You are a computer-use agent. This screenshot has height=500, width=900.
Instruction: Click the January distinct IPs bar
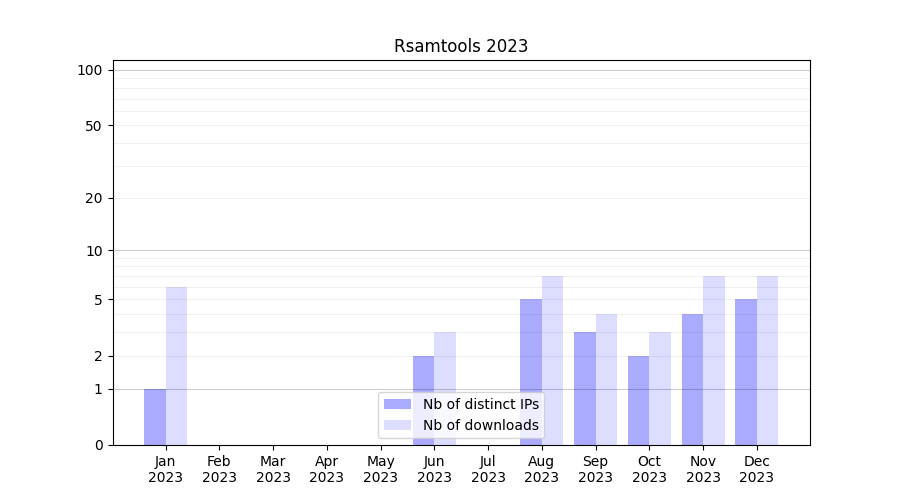point(155,417)
